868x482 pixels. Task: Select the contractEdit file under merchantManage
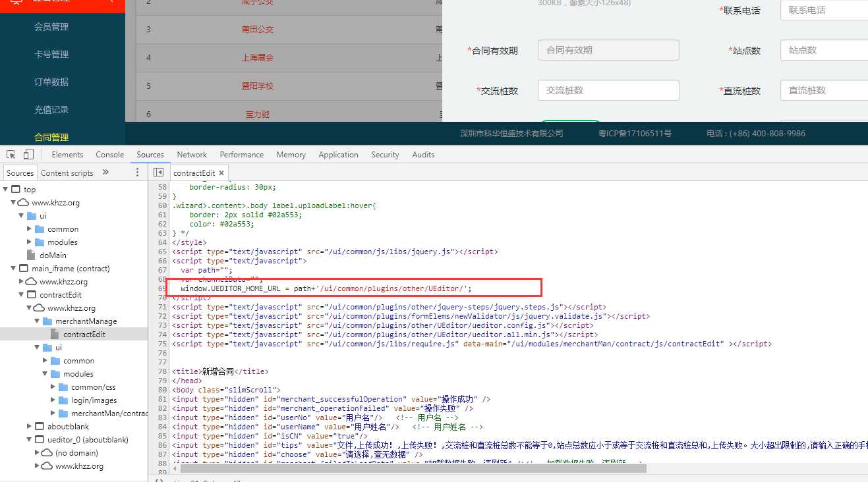point(84,335)
